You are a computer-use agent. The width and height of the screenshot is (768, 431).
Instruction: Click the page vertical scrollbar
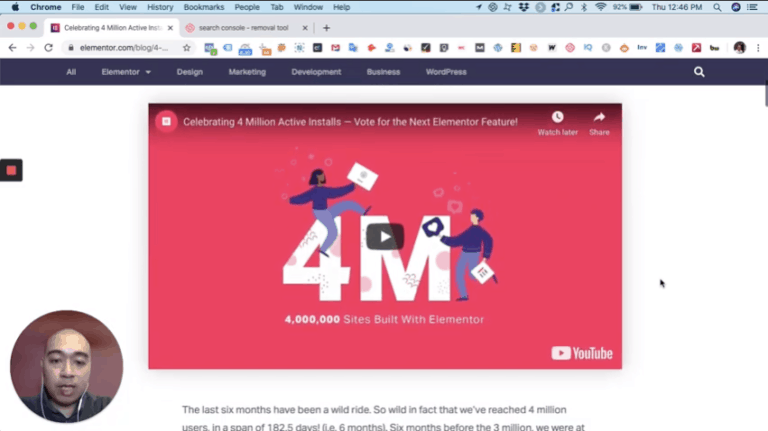766,95
